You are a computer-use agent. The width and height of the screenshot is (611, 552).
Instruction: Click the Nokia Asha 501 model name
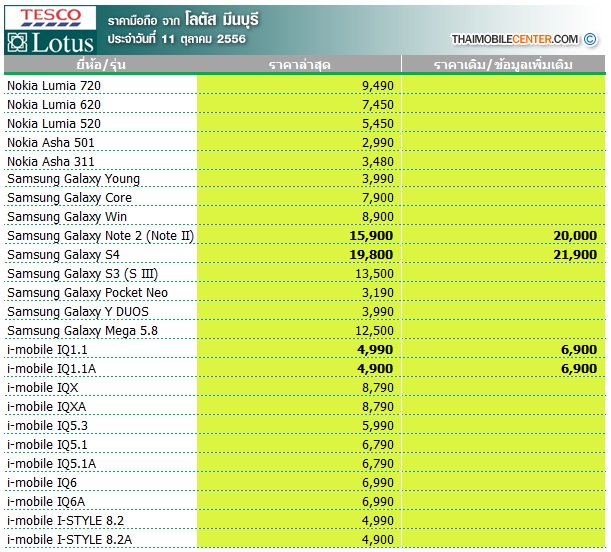pos(51,142)
